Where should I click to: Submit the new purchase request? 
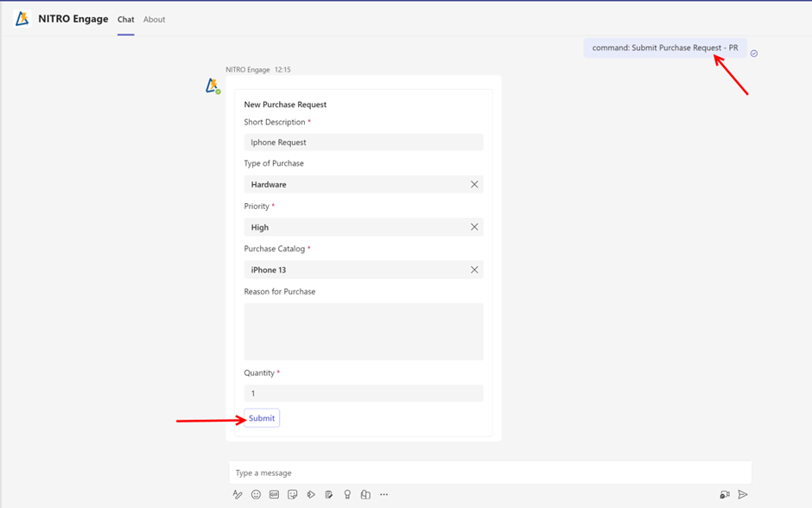point(262,418)
